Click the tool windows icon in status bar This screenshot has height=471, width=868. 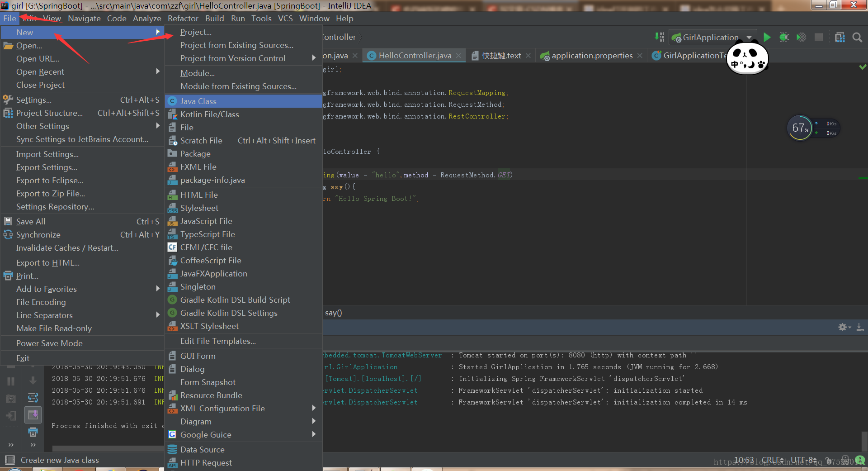point(10,460)
